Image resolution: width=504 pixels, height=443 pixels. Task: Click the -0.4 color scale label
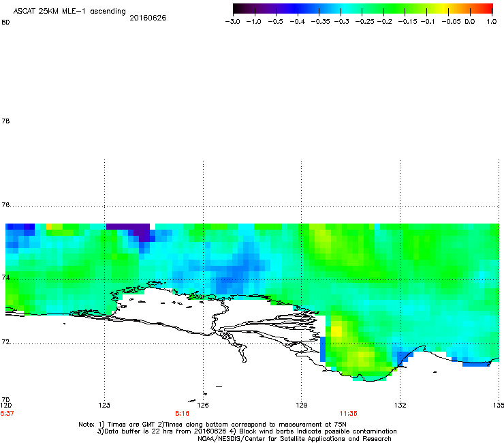click(298, 22)
